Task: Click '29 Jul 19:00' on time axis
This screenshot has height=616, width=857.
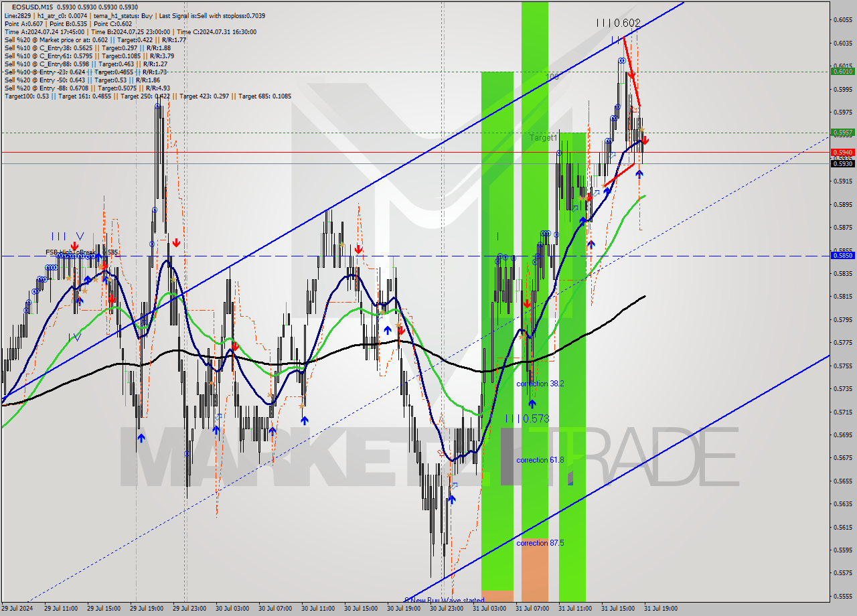Action: [147, 609]
